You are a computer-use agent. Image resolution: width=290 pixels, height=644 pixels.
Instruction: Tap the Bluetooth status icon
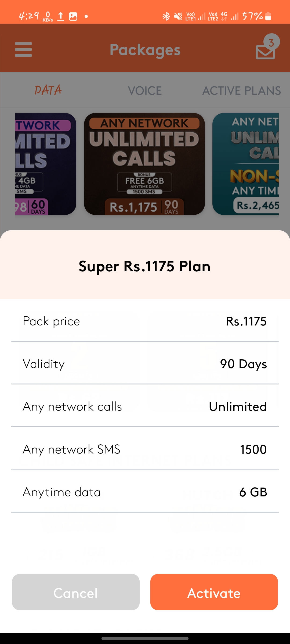click(166, 16)
